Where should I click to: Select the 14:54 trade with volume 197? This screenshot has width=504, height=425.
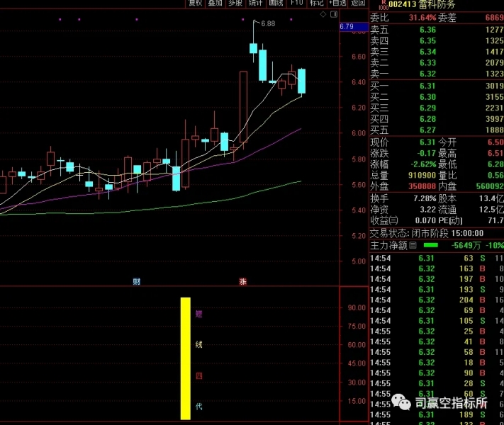click(437, 279)
